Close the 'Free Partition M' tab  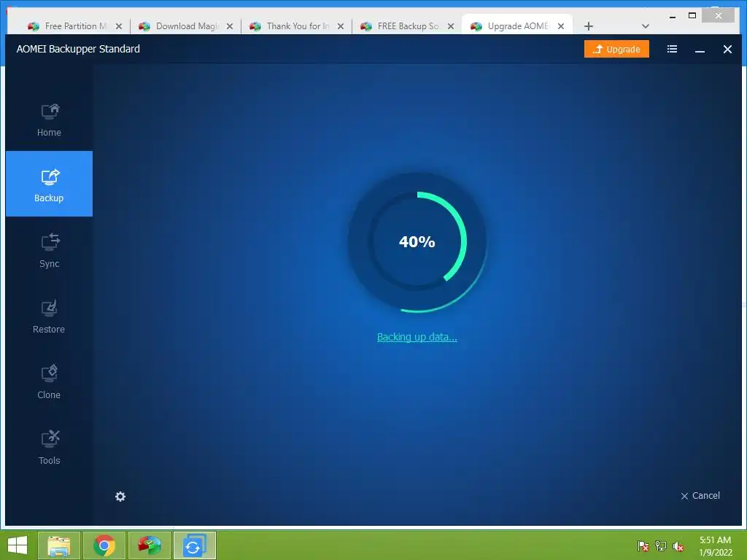tap(119, 26)
